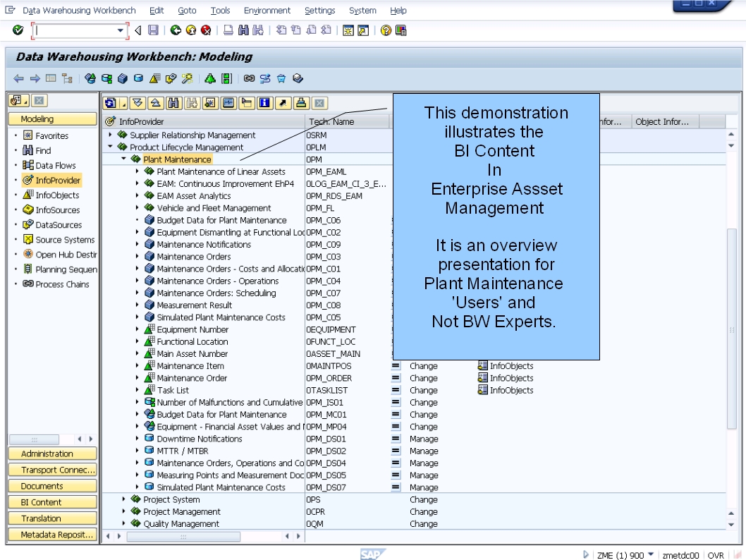Click the InfoCube blue cube toolbar icon
746x560 pixels.
(x=122, y=78)
